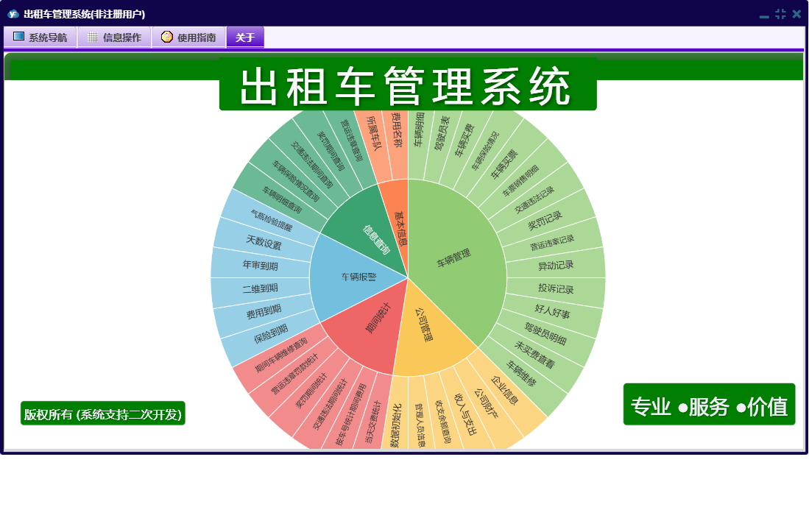
Task: Select the 费用到期 alert segment
Action: 264,312
